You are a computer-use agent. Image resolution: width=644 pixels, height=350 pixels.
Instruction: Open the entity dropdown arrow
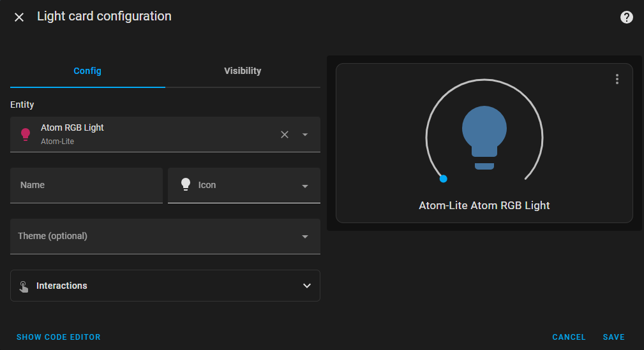(305, 135)
